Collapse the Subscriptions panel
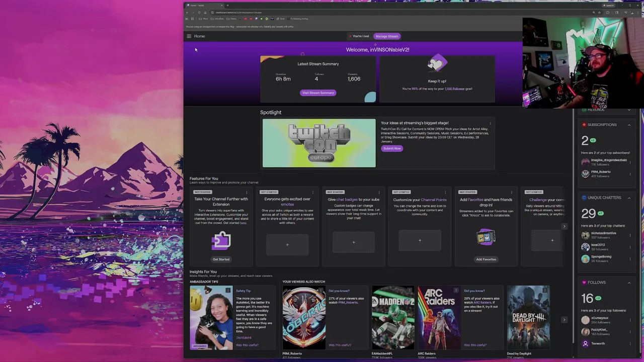Viewport: 644px width, 362px height. coord(629,125)
